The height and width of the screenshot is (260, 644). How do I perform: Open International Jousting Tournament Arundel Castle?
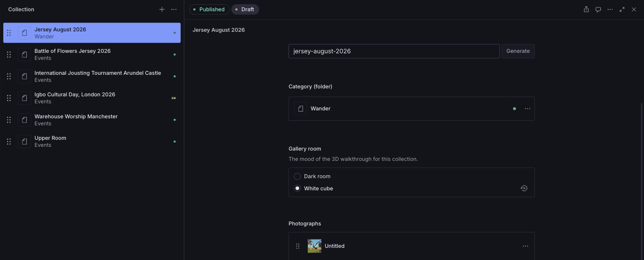click(x=92, y=76)
